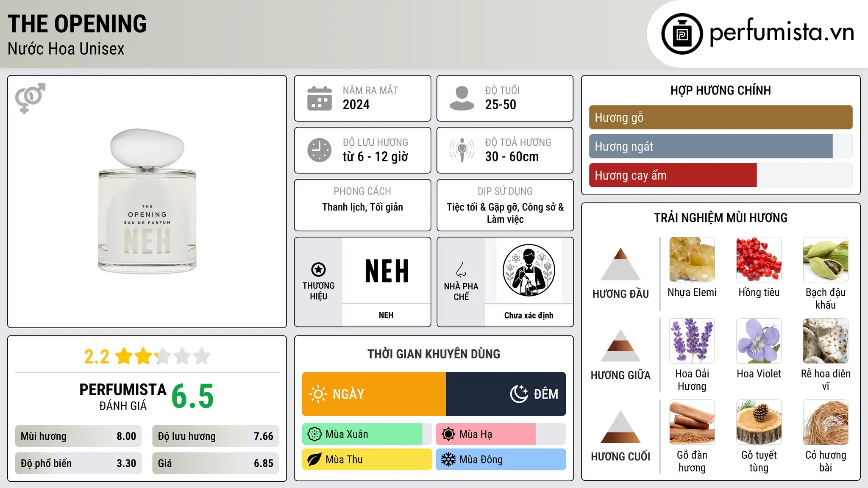Click the HƯƠNG CUỐI pyramid icon
The image size is (868, 488).
pos(620,427)
